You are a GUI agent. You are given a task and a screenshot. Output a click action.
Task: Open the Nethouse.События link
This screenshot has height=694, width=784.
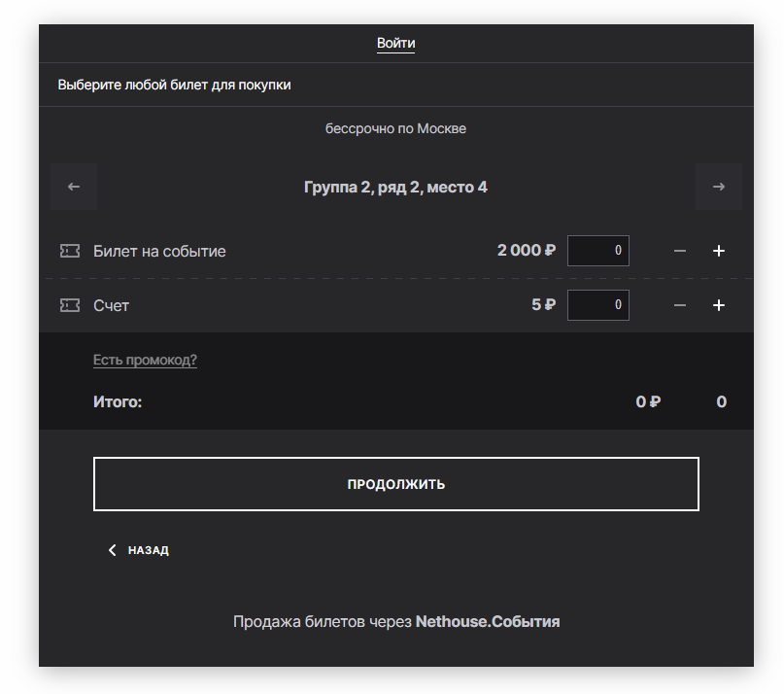click(488, 621)
